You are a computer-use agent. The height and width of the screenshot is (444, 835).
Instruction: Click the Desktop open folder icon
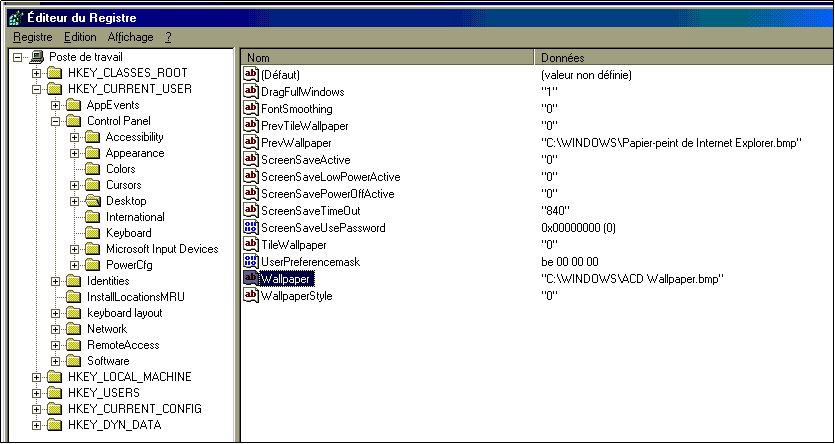click(x=93, y=201)
